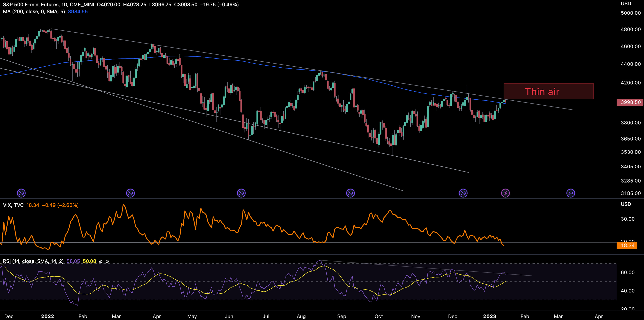Click the VIX, TVC legend title

(x=13, y=205)
